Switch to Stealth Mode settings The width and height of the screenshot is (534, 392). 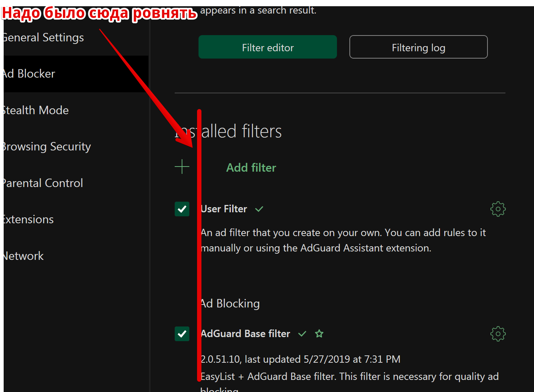coord(36,110)
